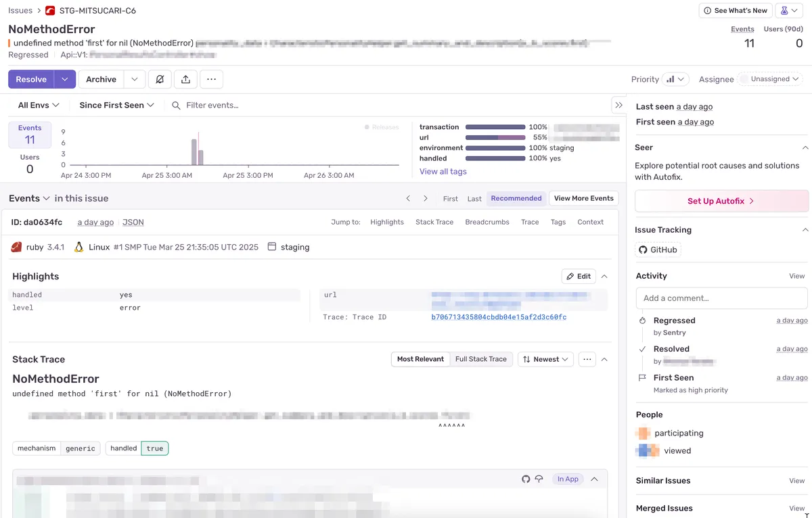This screenshot has height=518, width=812.
Task: Click the View all tags link
Action: point(443,171)
